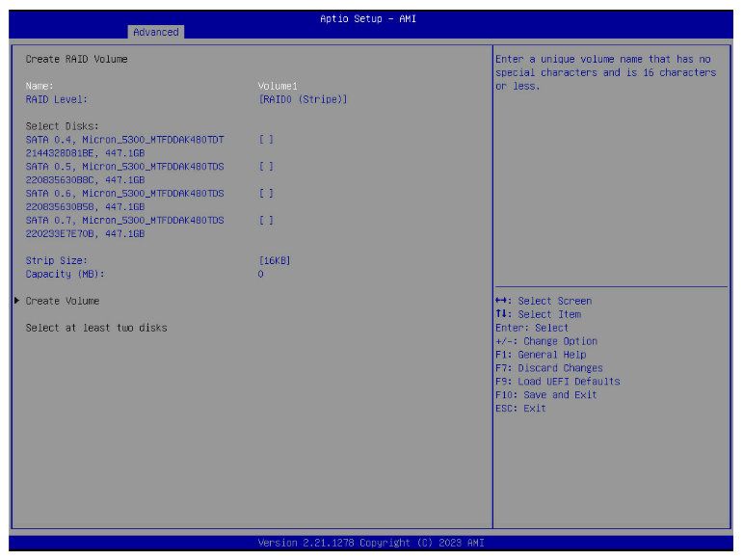Click the Capacity (MB): label
743x560 pixels.
tap(65, 275)
